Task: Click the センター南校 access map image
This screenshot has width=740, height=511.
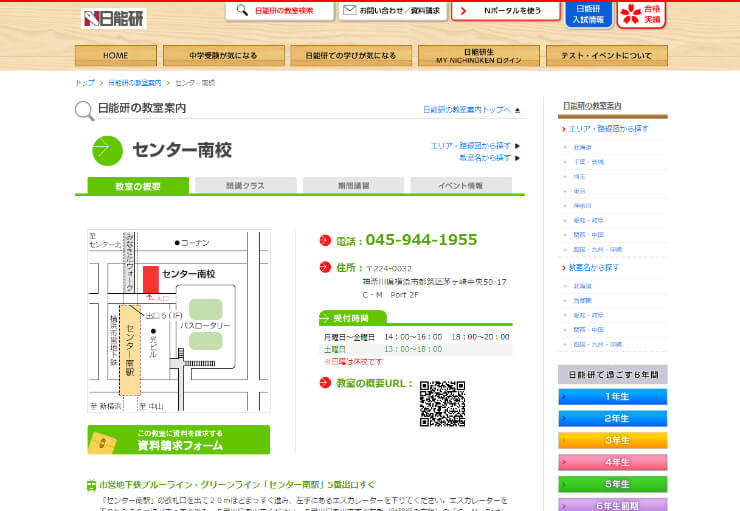Action: coord(179,321)
